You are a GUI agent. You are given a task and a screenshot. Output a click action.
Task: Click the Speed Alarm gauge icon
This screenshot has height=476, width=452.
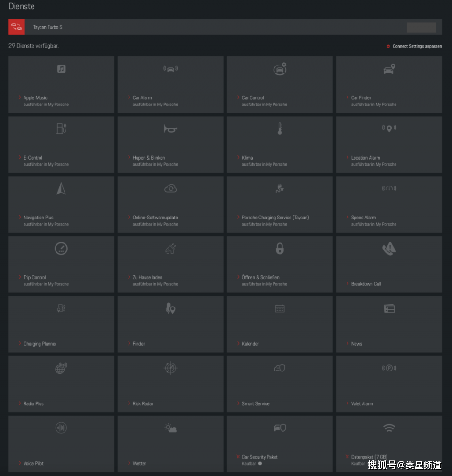coord(389,188)
